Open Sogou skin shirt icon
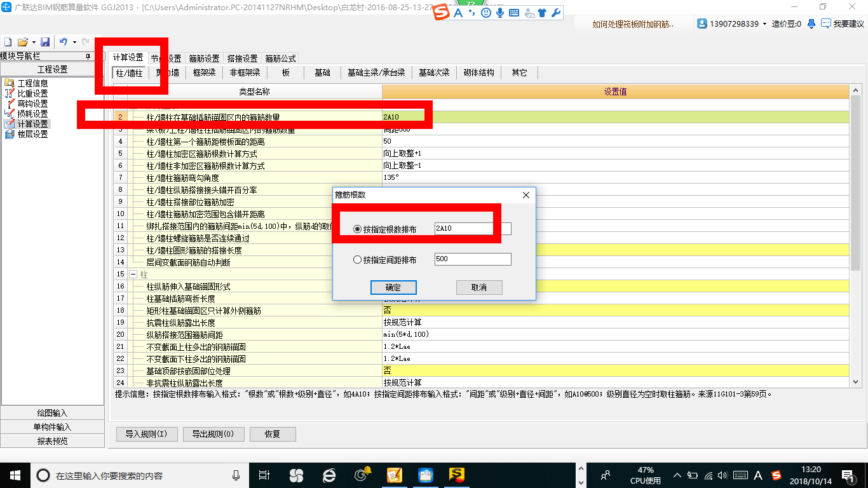The height and width of the screenshot is (488, 868). click(542, 13)
